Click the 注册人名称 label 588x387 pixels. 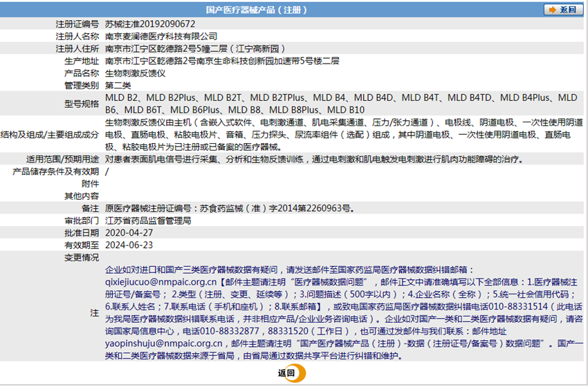[x=77, y=37]
